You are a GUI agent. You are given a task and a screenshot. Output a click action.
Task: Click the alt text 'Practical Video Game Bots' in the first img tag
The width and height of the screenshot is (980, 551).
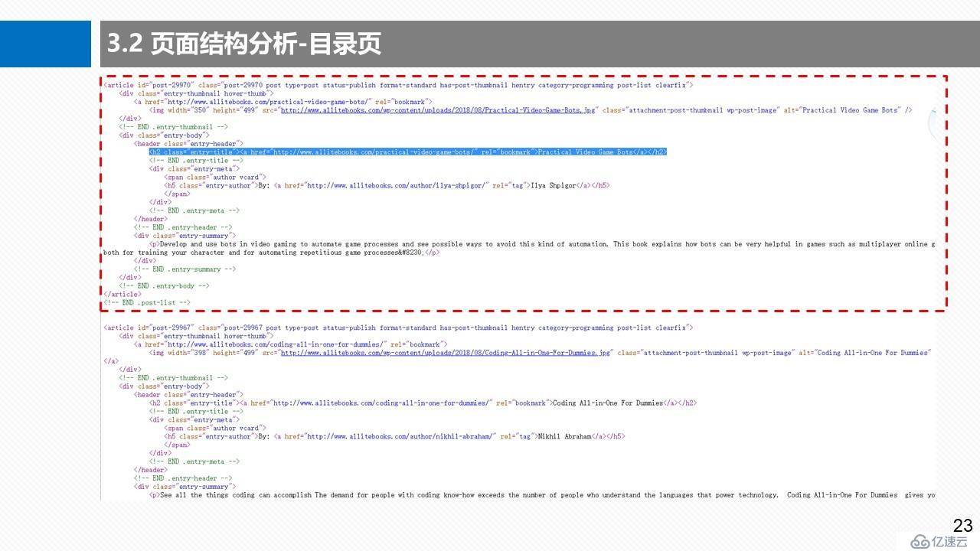click(850, 110)
